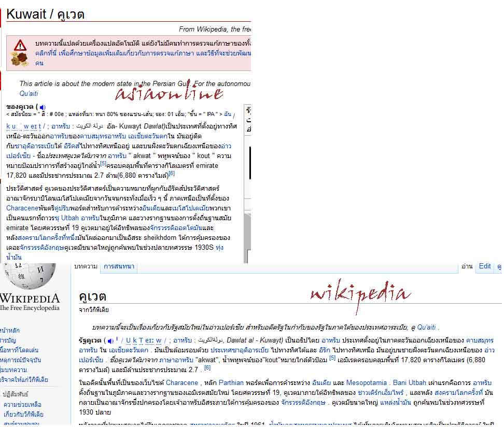This screenshot has width=504, height=427.
Task: Go to หน้าหลัก in Wikipedia sidebar
Action: 10,330
